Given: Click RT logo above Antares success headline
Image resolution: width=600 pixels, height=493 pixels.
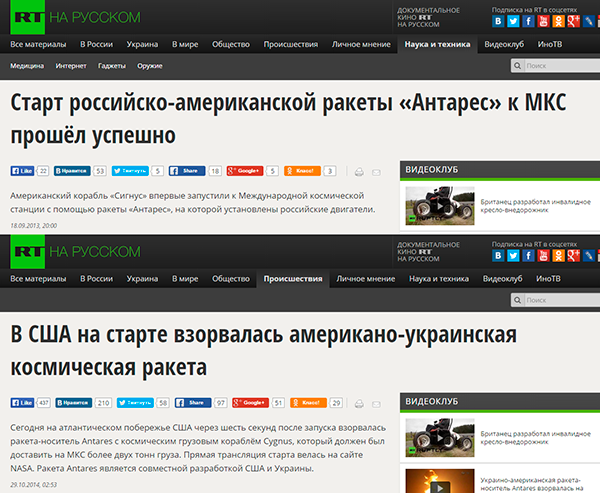Looking at the screenshot, I should click(28, 17).
